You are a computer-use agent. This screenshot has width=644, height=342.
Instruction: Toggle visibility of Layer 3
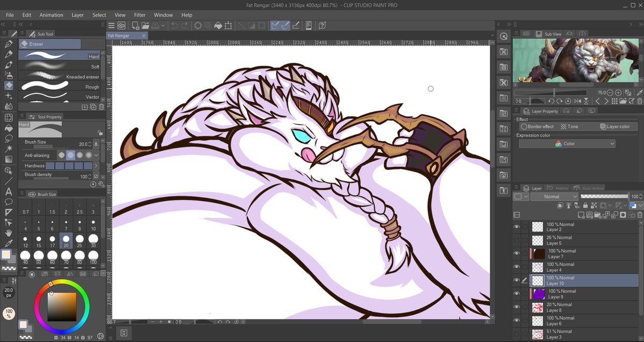517,334
